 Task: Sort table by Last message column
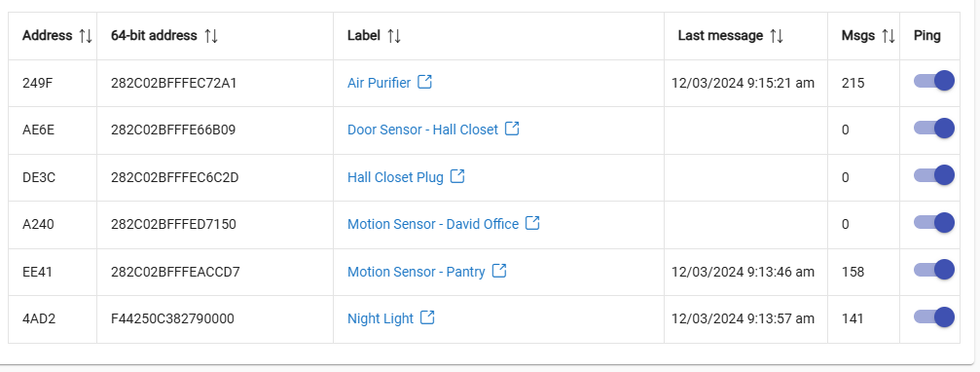click(x=777, y=36)
